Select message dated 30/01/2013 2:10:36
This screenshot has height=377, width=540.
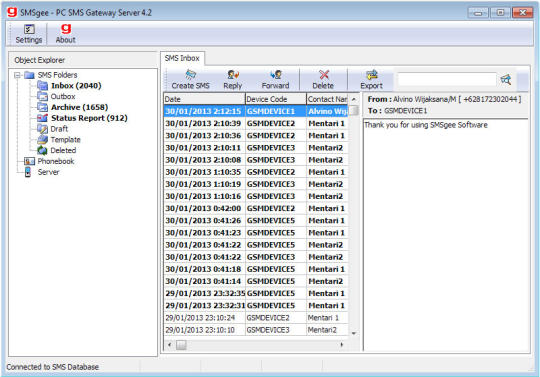coord(256,136)
